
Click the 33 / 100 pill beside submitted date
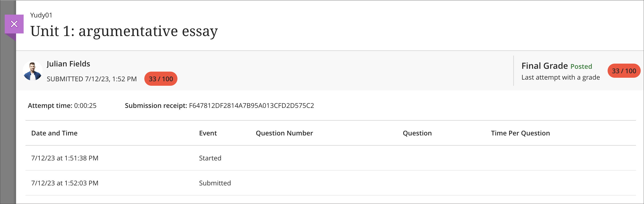[161, 79]
